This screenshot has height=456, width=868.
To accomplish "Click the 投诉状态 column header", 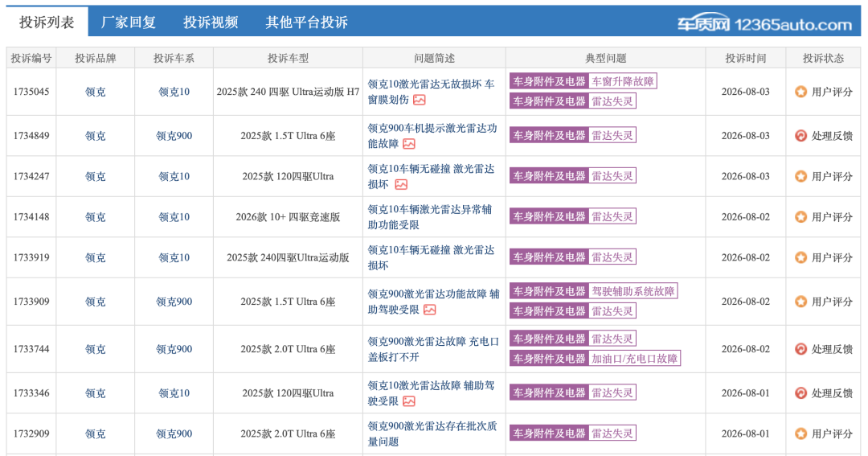I will tap(823, 58).
